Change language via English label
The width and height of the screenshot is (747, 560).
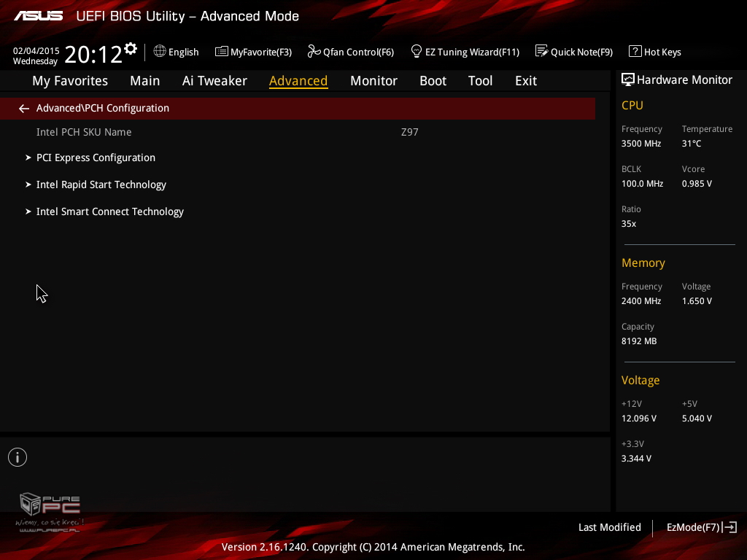[183, 52]
